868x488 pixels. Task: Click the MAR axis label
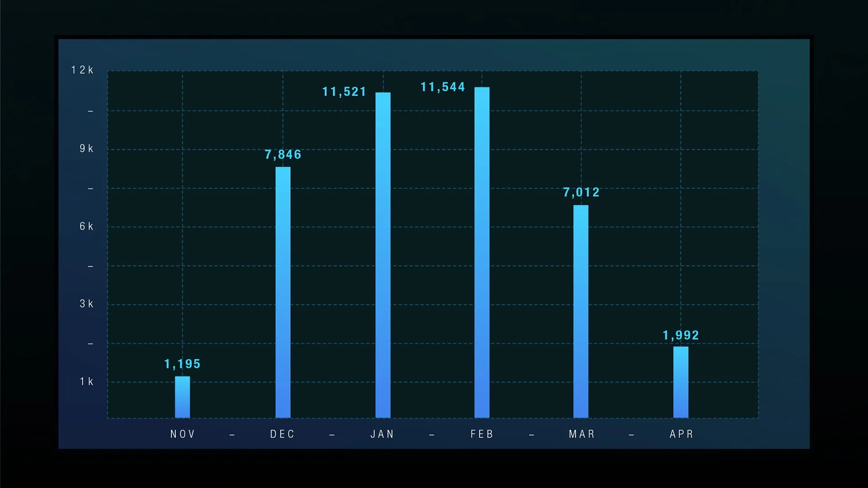582,434
